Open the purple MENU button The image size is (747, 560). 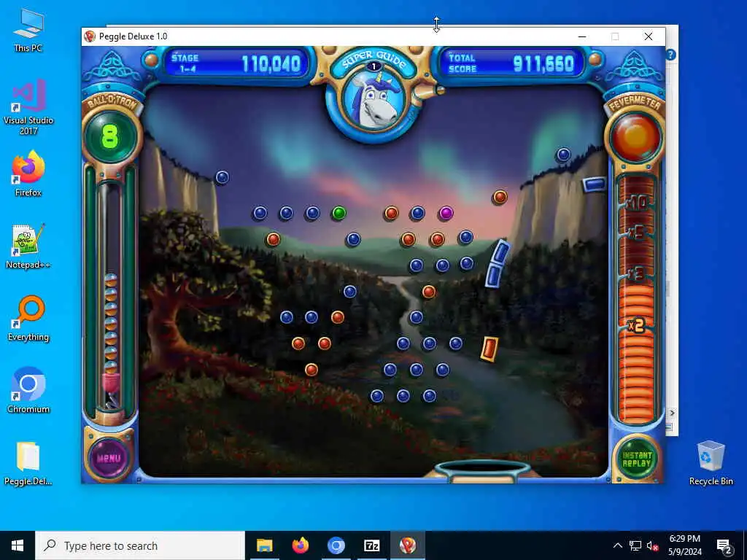pyautogui.click(x=109, y=458)
